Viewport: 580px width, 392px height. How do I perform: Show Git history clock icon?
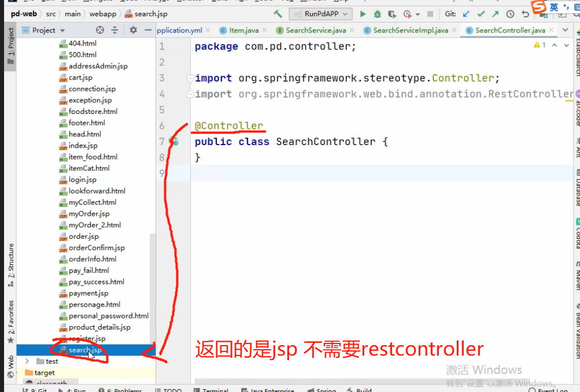(510, 14)
